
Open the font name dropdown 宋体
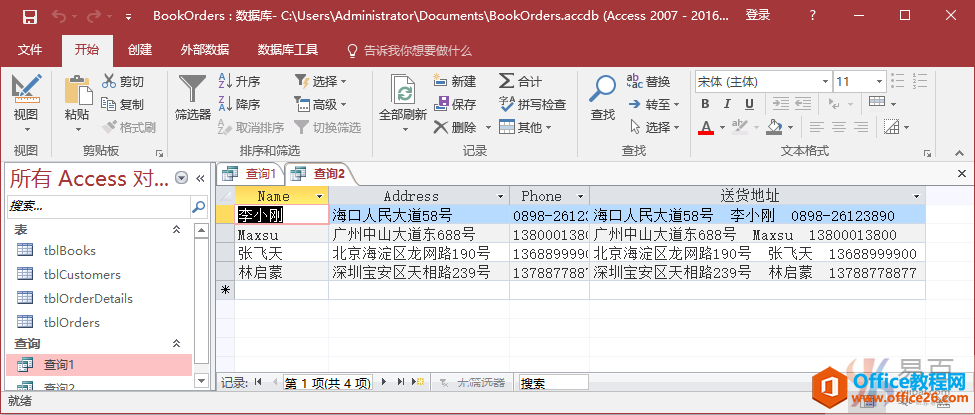click(x=825, y=82)
